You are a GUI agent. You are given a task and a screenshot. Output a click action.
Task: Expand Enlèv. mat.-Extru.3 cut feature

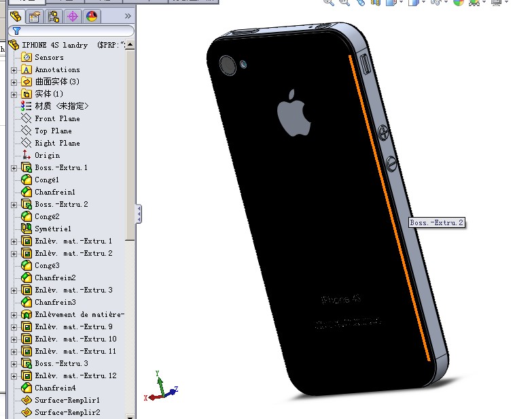14,290
